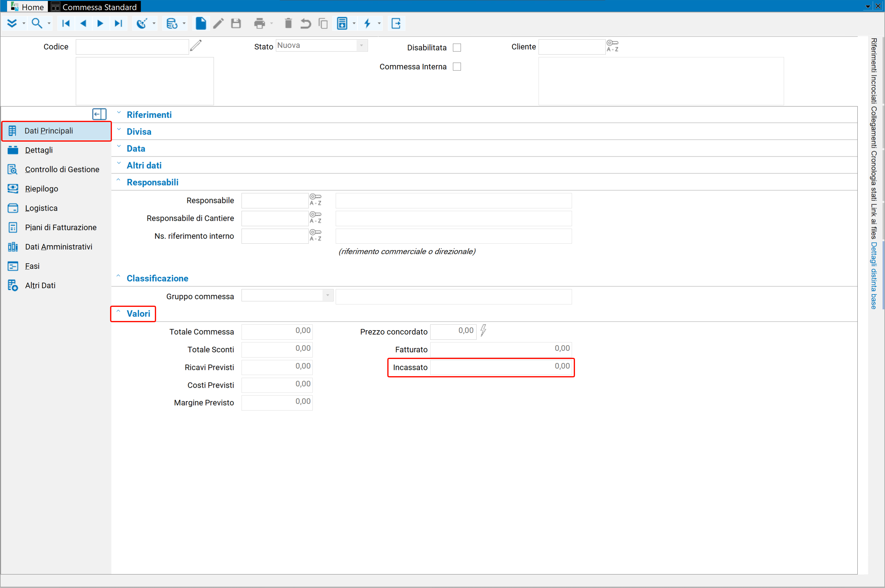Click the printer icon
Screen dimensions: 885x588
[x=259, y=23]
